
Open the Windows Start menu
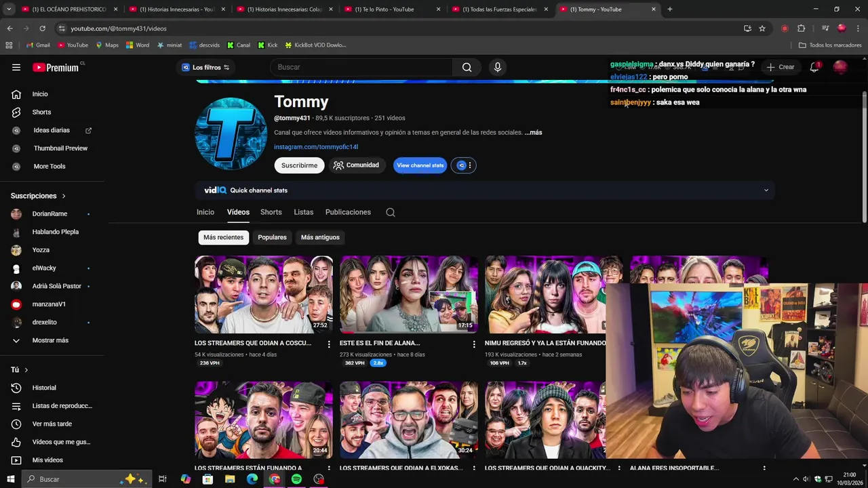coord(10,479)
